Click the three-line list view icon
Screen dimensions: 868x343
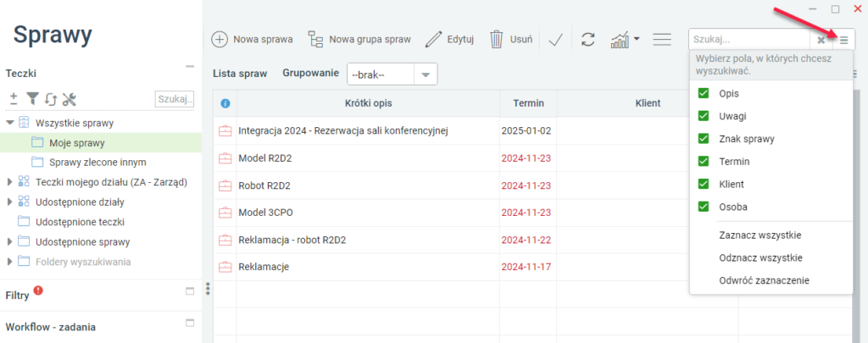(661, 40)
